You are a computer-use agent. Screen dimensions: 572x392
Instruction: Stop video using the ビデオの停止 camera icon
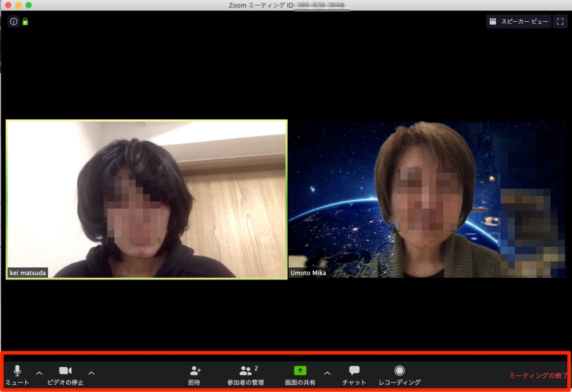point(65,371)
